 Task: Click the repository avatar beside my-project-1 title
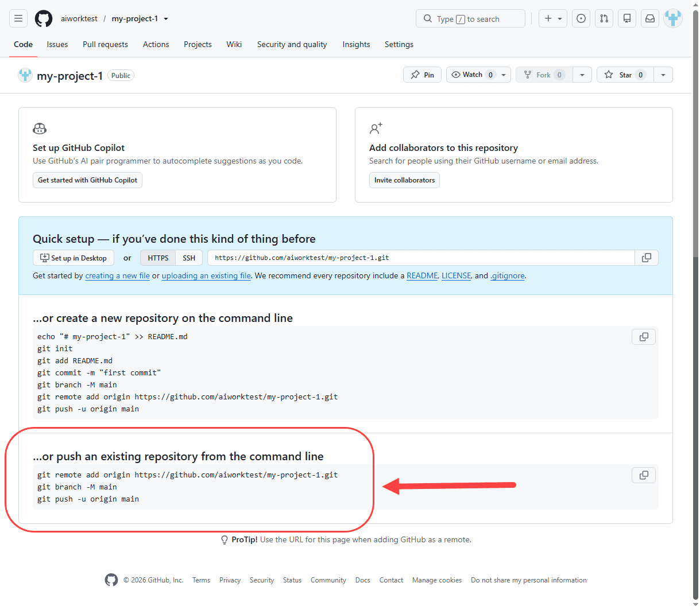(x=25, y=75)
